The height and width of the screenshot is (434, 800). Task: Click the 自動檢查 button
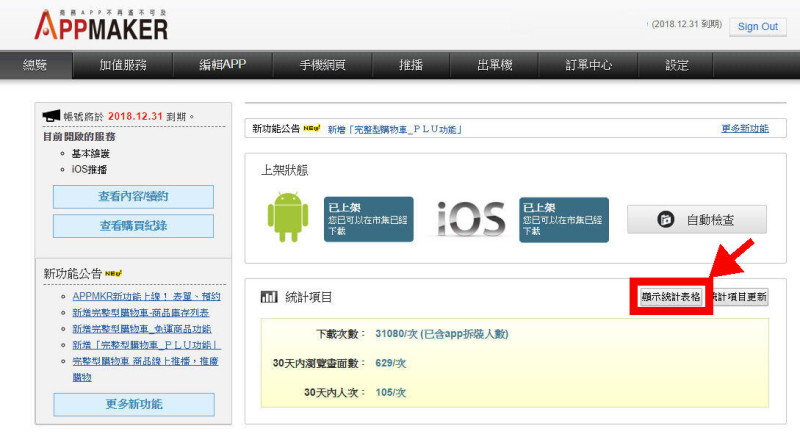696,219
